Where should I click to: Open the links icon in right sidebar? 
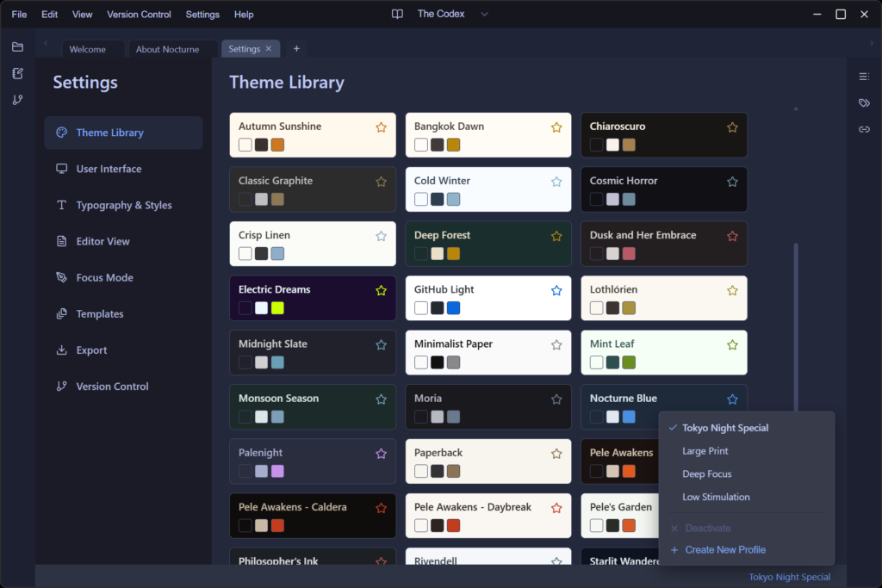864,129
